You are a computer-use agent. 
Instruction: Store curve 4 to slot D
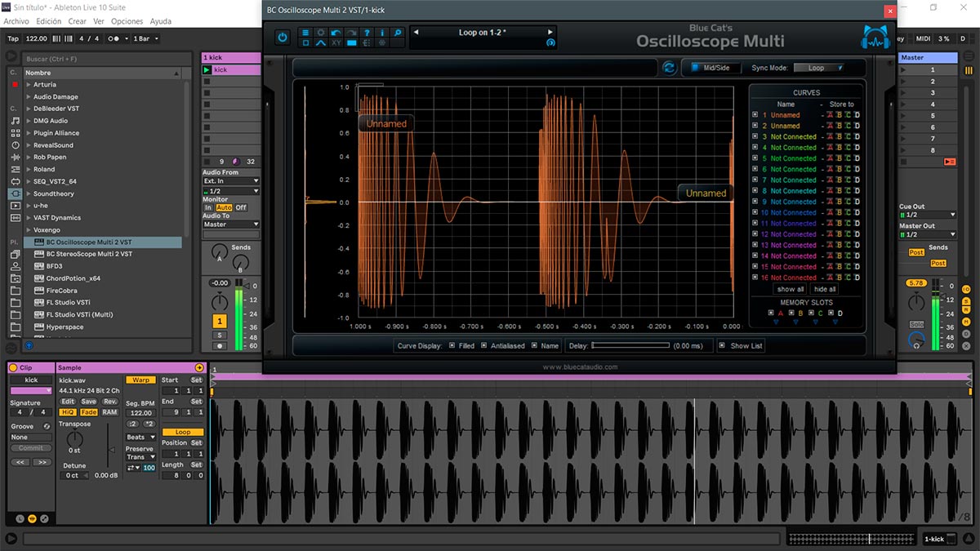point(857,148)
